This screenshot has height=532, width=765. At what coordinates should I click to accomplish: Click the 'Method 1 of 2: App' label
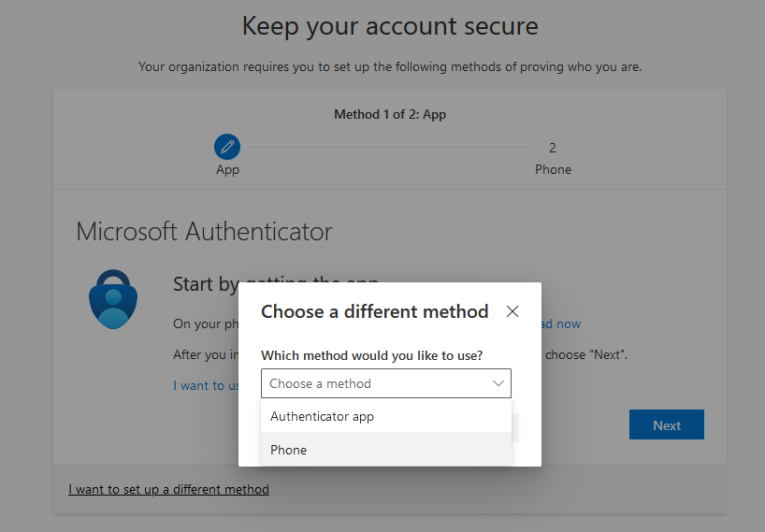tap(390, 115)
